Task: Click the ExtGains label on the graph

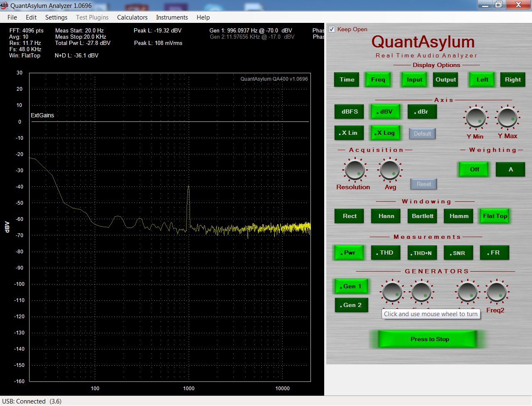Action: pyautogui.click(x=42, y=115)
